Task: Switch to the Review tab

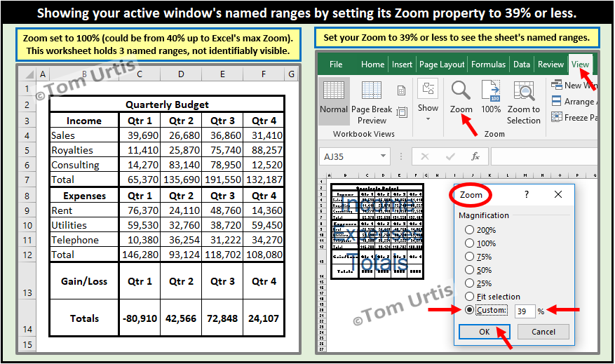Action: coord(550,65)
